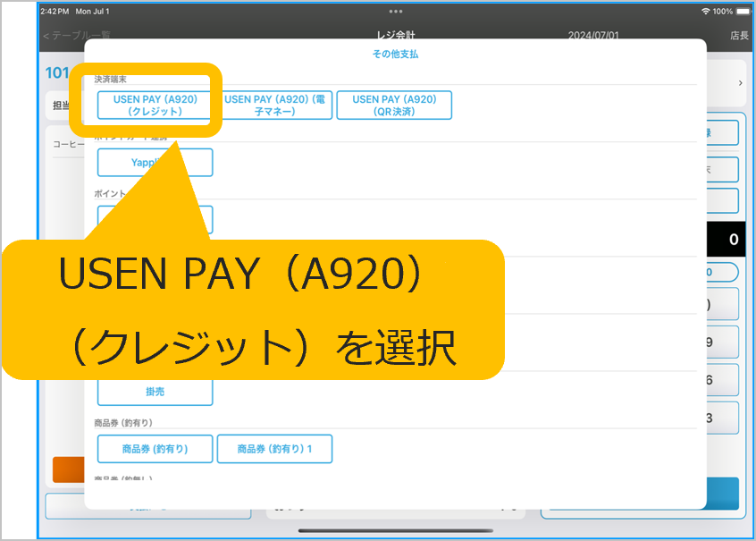Choose 商品券 (釣有り) payment method
This screenshot has width=756, height=541.
(155, 449)
